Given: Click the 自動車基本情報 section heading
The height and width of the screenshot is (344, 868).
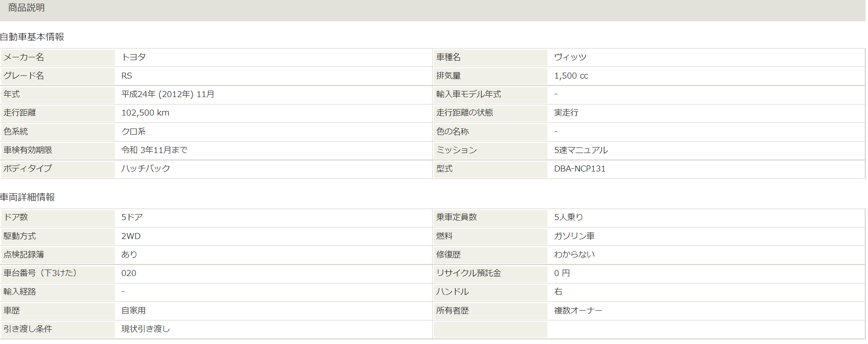Looking at the screenshot, I should coord(32,37).
